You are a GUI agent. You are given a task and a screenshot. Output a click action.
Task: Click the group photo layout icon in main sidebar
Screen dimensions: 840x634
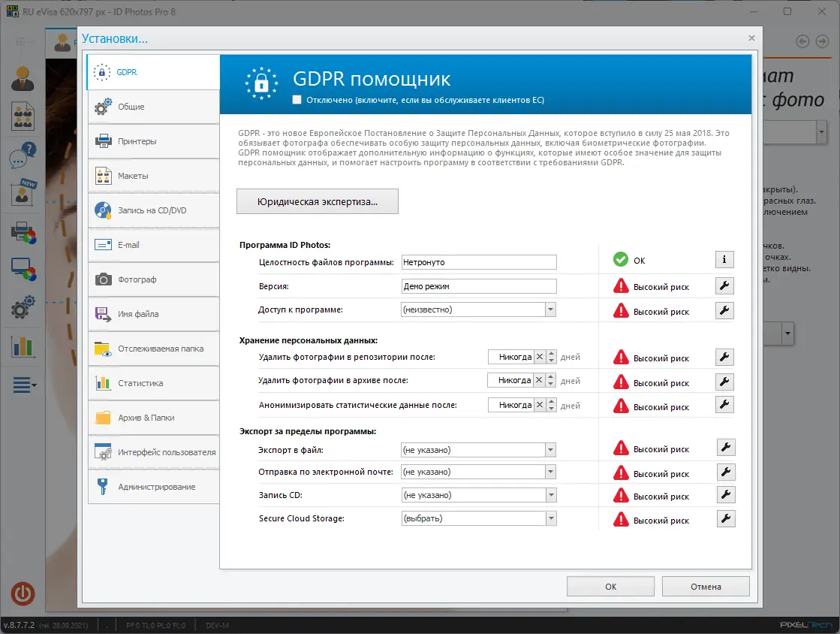(x=23, y=116)
